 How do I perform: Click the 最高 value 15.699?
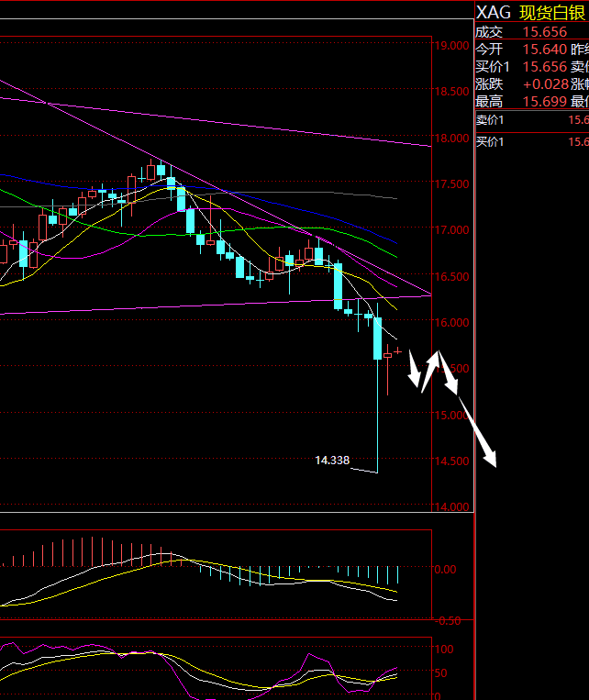pos(545,102)
